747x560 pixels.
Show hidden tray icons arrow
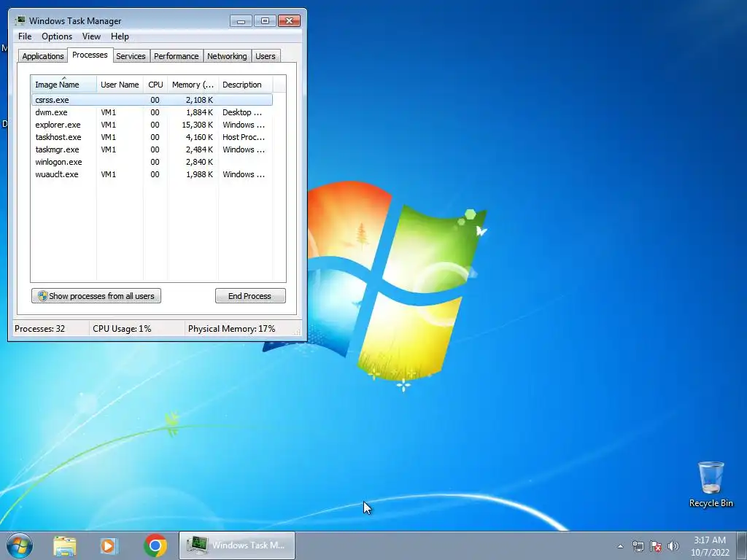coord(620,546)
